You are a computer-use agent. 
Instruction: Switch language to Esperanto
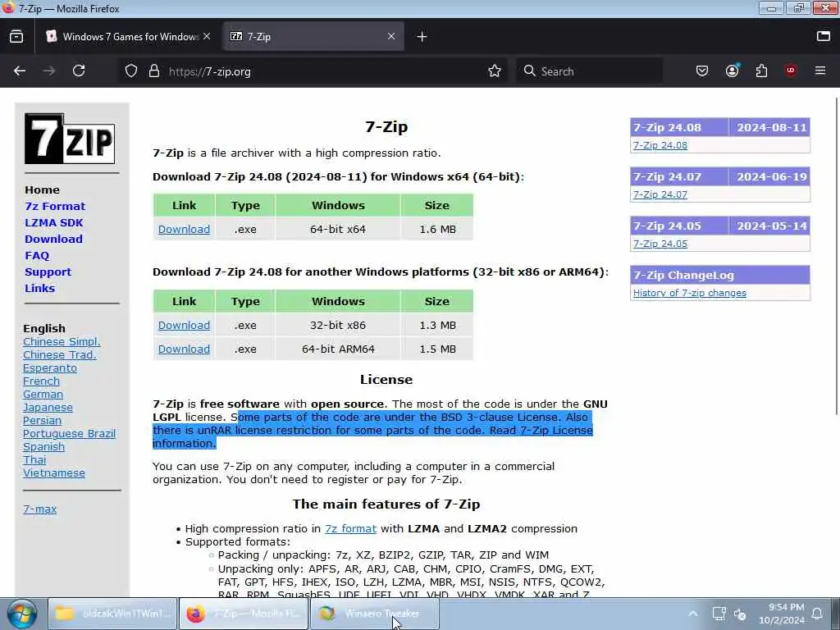click(50, 368)
